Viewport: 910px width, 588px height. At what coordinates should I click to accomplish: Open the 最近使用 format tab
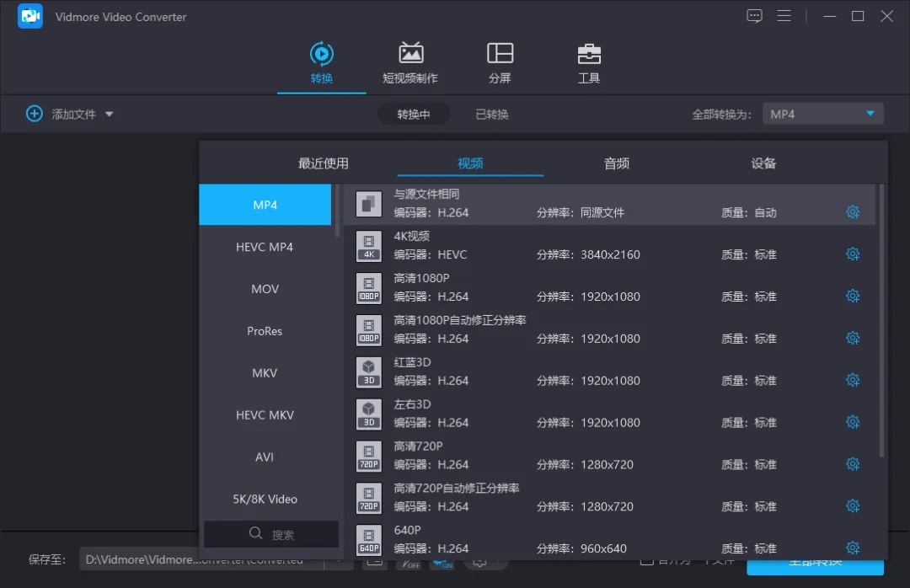coord(324,163)
